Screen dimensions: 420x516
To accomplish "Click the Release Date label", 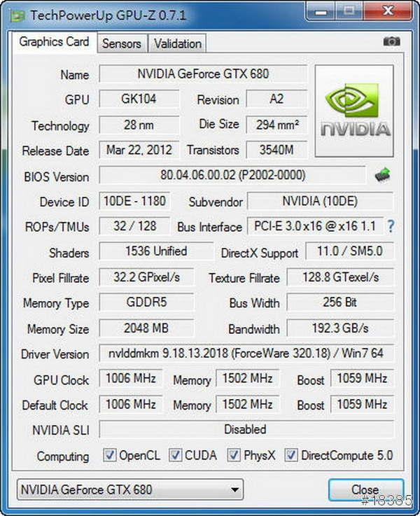I will [55, 151].
